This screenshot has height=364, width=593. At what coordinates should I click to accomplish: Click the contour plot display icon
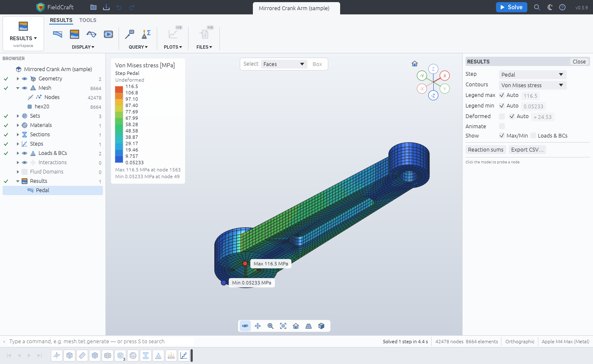pyautogui.click(x=75, y=34)
